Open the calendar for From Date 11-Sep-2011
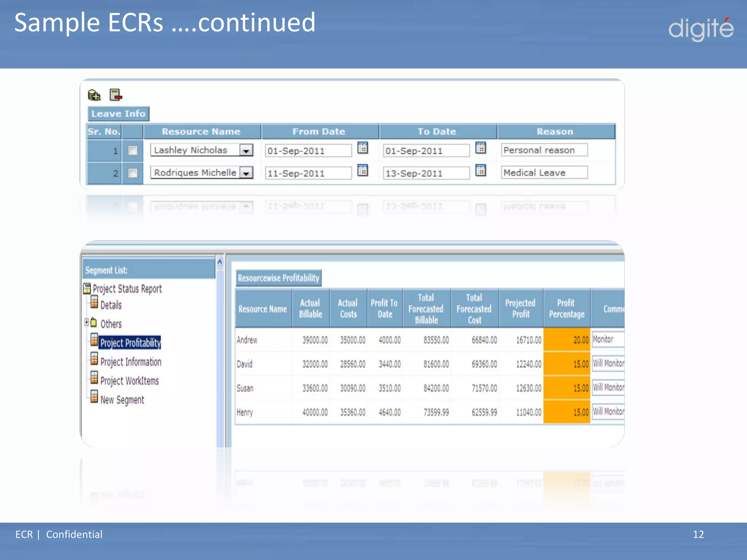The height and width of the screenshot is (560, 747). pos(363,170)
